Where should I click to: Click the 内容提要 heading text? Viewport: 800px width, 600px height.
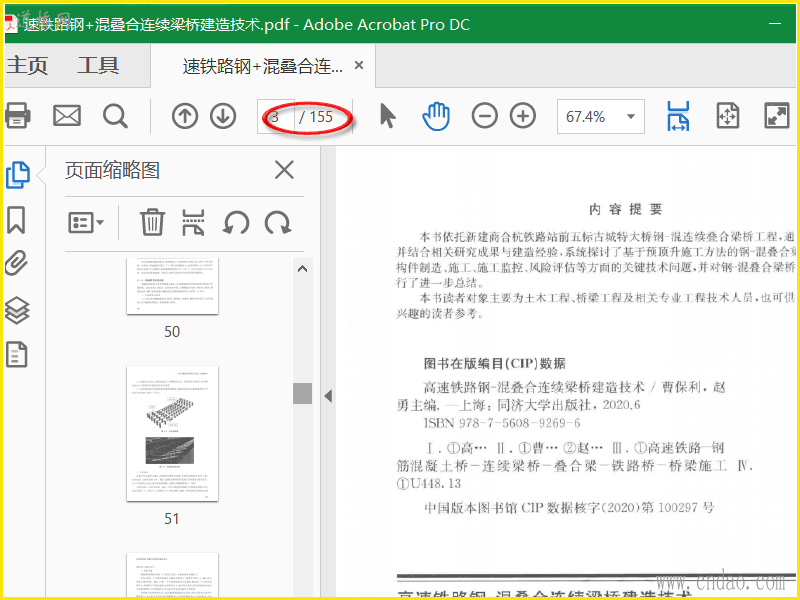pyautogui.click(x=625, y=209)
